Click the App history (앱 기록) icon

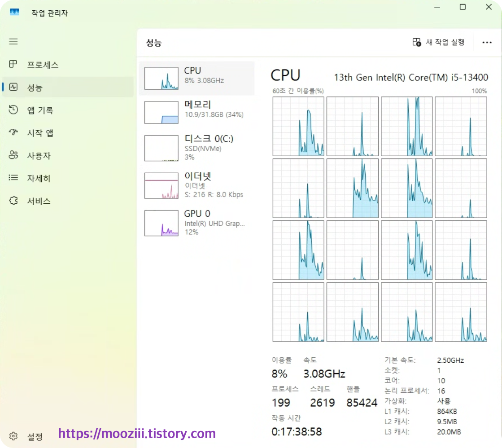tap(13, 110)
